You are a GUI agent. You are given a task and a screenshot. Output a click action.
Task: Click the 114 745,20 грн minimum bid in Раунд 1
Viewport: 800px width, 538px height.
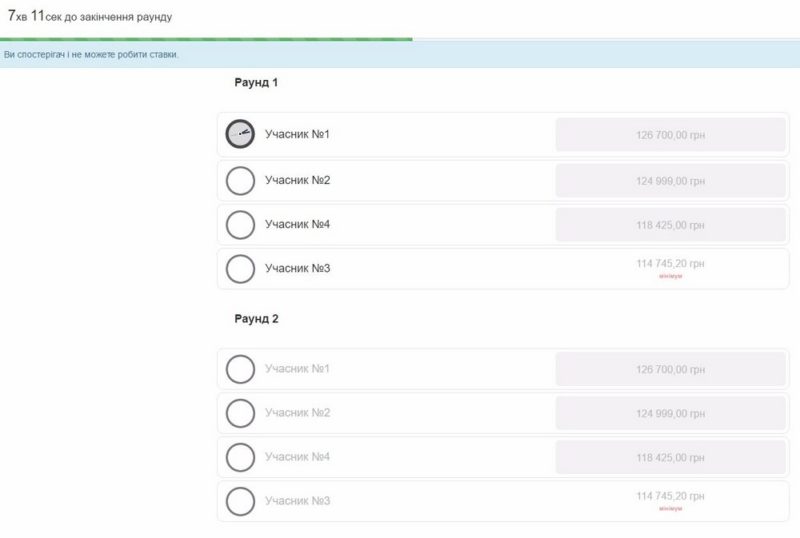pyautogui.click(x=670, y=264)
